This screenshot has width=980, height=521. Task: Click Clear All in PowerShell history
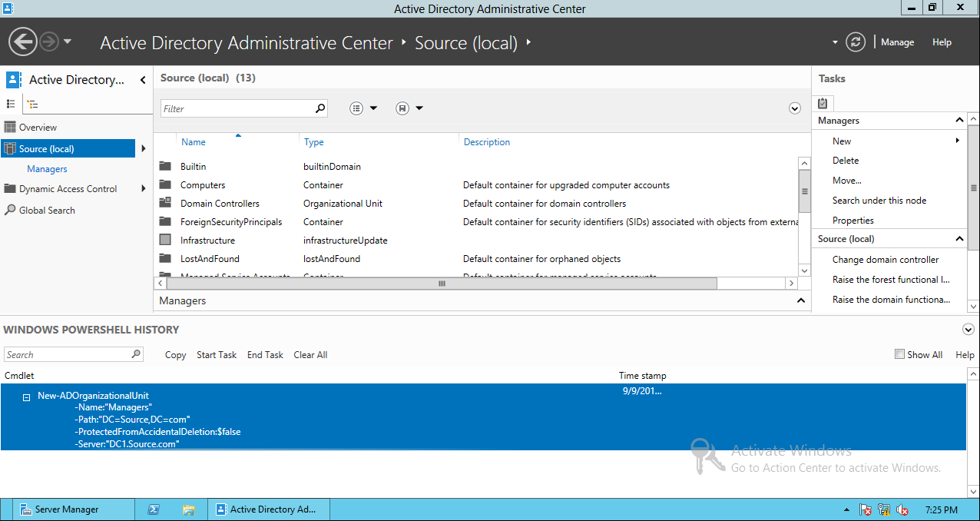(x=310, y=354)
